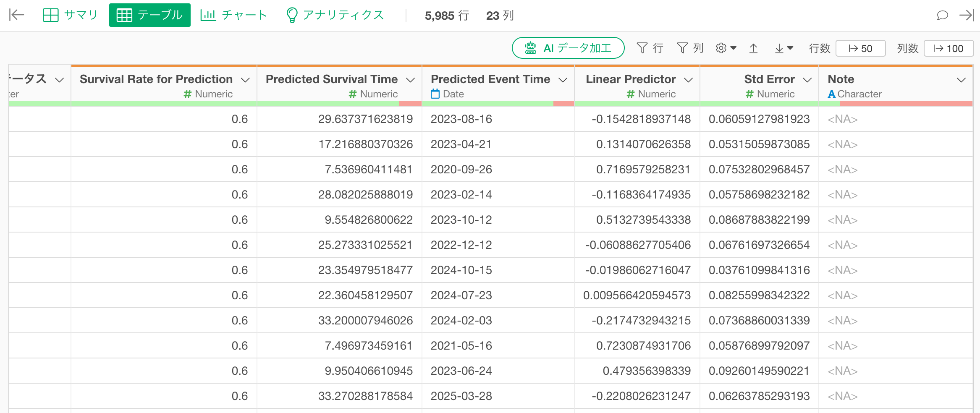
Task: Expand the Predicted Event Time column menu
Action: (x=563, y=80)
